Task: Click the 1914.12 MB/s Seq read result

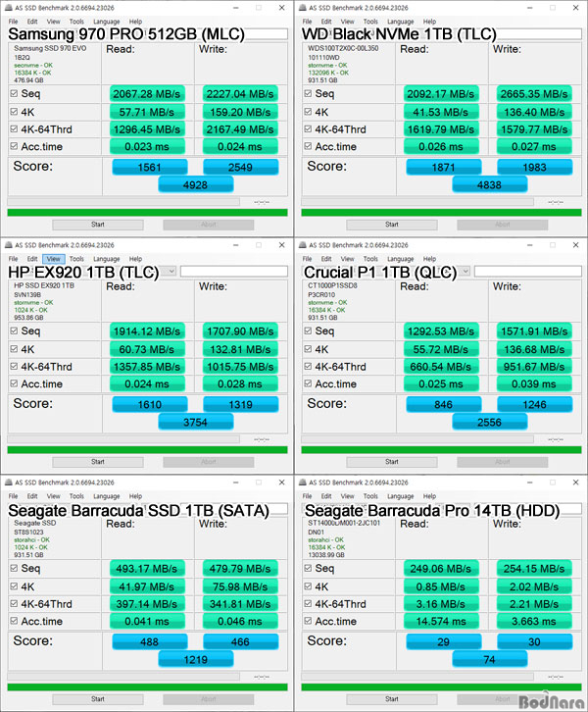Action: coord(147,331)
